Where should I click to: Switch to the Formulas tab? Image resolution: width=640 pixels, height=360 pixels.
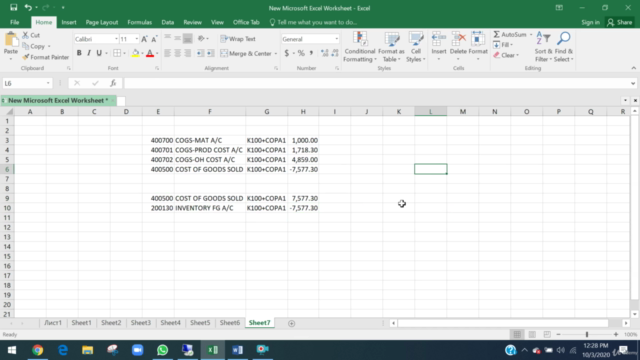(x=140, y=22)
